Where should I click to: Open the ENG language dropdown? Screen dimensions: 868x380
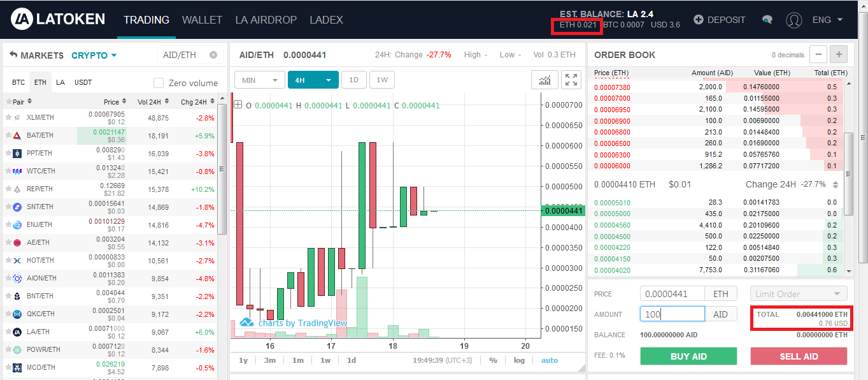pos(828,20)
